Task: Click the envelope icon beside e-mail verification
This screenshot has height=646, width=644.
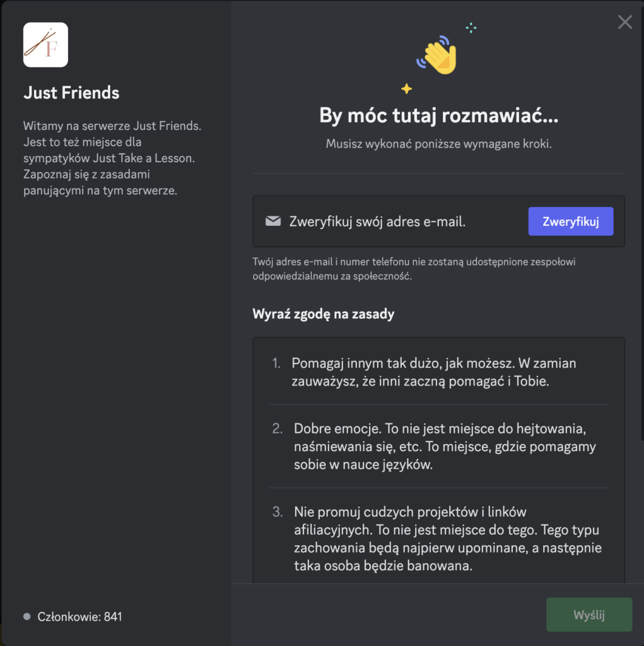Action: coord(272,221)
